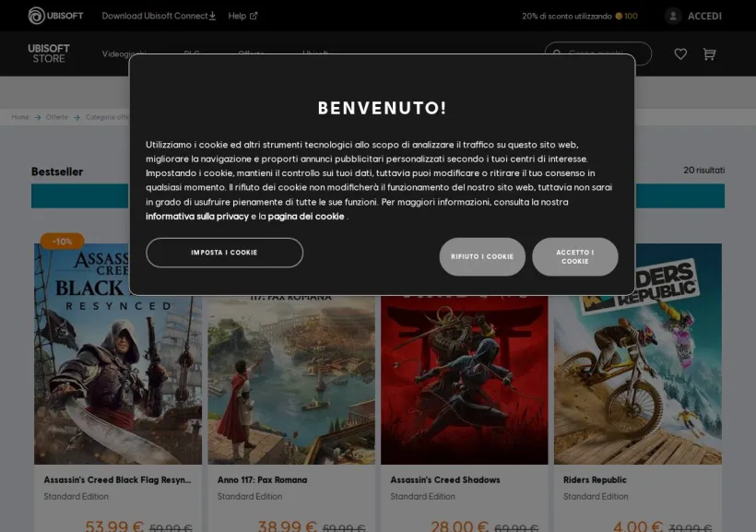Click Assassin's Creed Black Flag Resyn... title

[118, 480]
